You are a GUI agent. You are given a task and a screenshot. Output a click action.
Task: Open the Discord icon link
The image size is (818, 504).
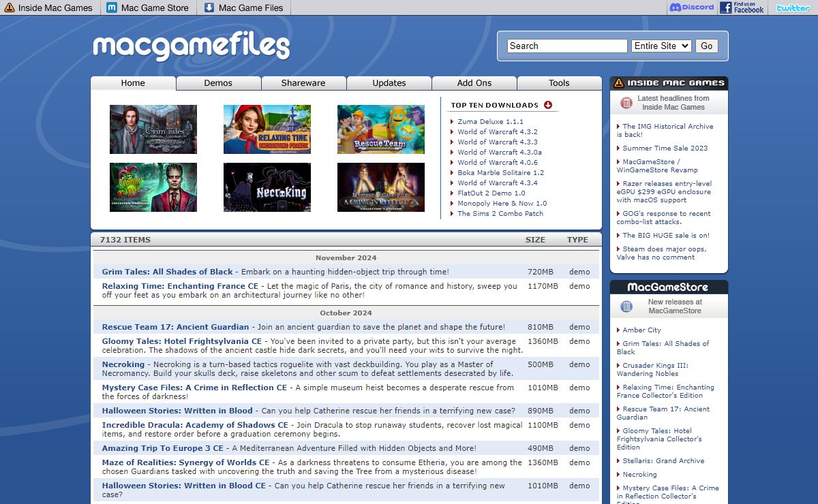[691, 7]
